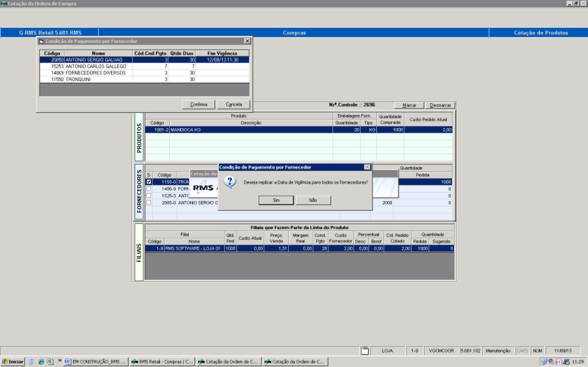588x367 pixels.
Task: Click the clipboard icon in status bar
Action: tap(365, 351)
